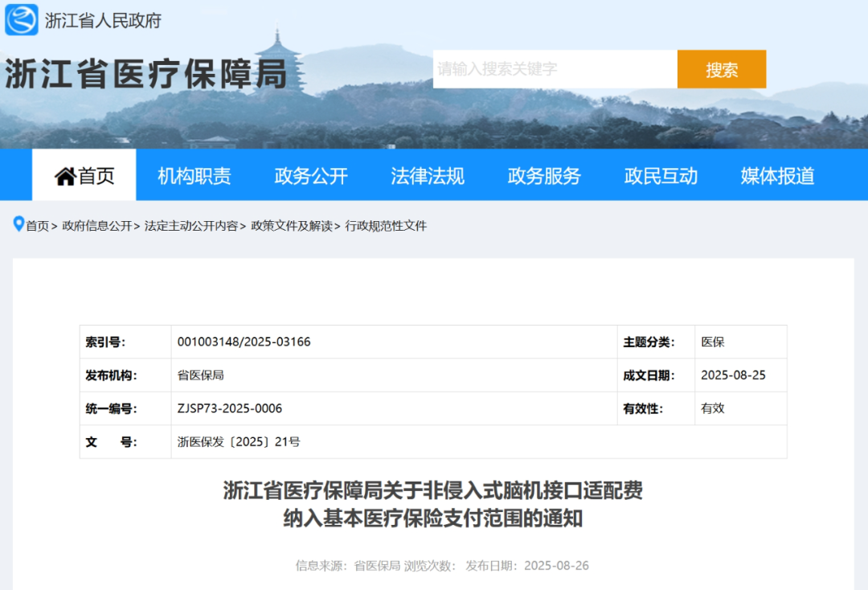Open 浙江省人民政府 header link

click(x=103, y=20)
